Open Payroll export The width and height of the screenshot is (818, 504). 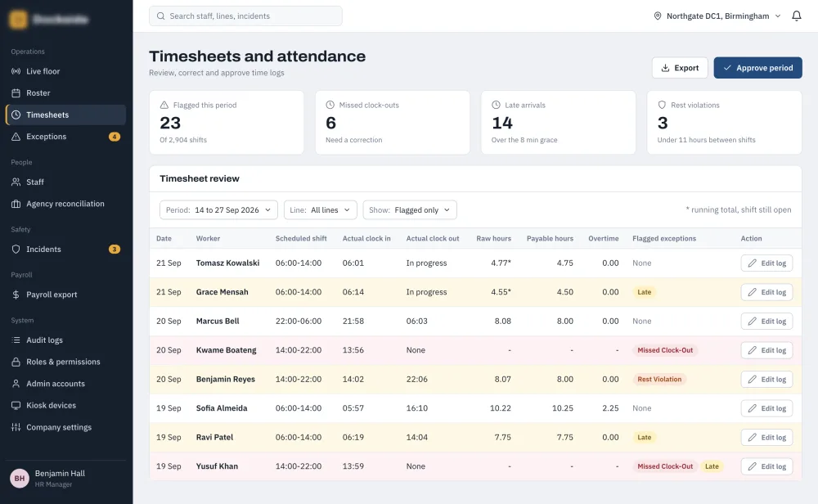point(65,295)
